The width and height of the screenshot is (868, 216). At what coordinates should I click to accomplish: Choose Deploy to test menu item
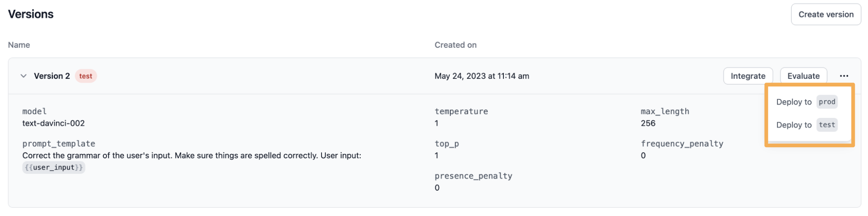click(806, 125)
